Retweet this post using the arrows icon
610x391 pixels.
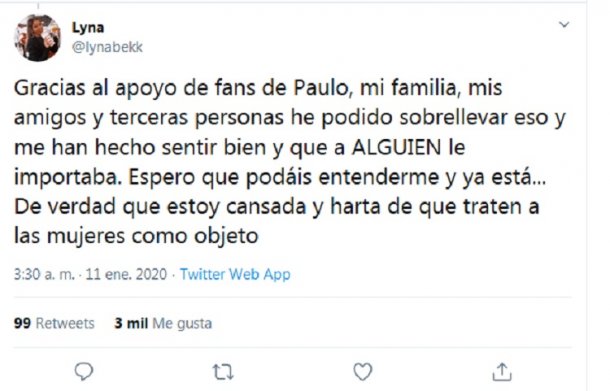223,372
